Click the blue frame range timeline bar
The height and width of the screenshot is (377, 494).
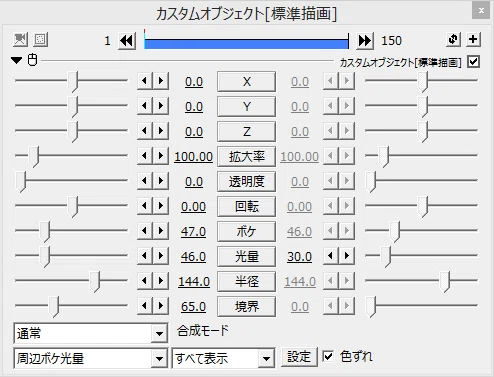click(246, 43)
